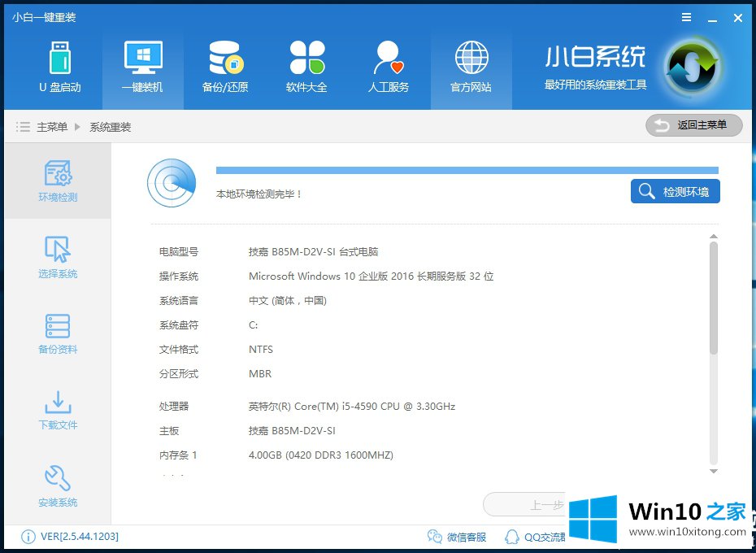The width and height of the screenshot is (756, 553).
Task: Click version info icon in status bar
Action: pyautogui.click(x=28, y=537)
